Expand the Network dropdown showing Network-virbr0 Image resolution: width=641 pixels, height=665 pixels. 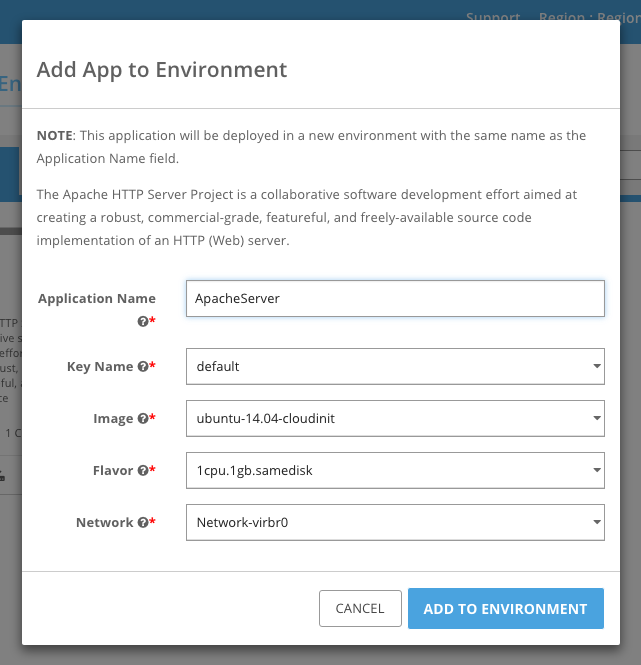coord(395,522)
